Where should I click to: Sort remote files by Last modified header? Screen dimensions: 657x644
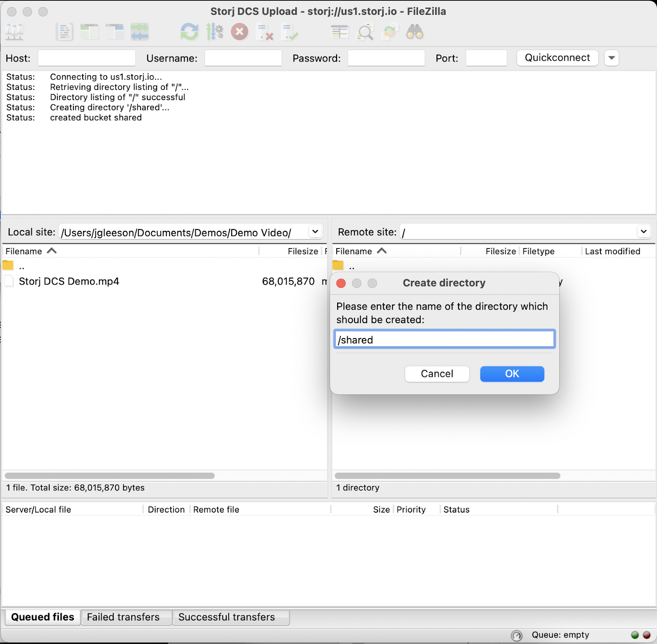click(x=618, y=251)
